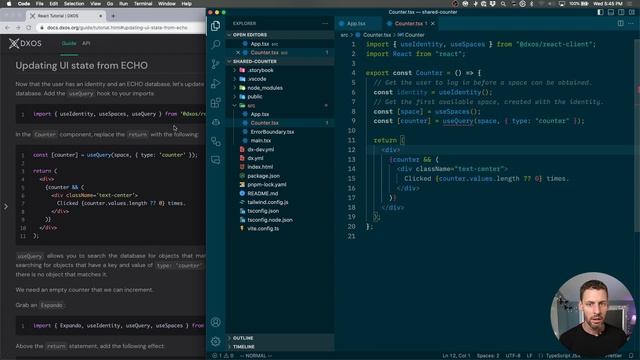This screenshot has width=640, height=360.
Task: Open the Guide tab in DXOS docs
Action: click(x=69, y=43)
